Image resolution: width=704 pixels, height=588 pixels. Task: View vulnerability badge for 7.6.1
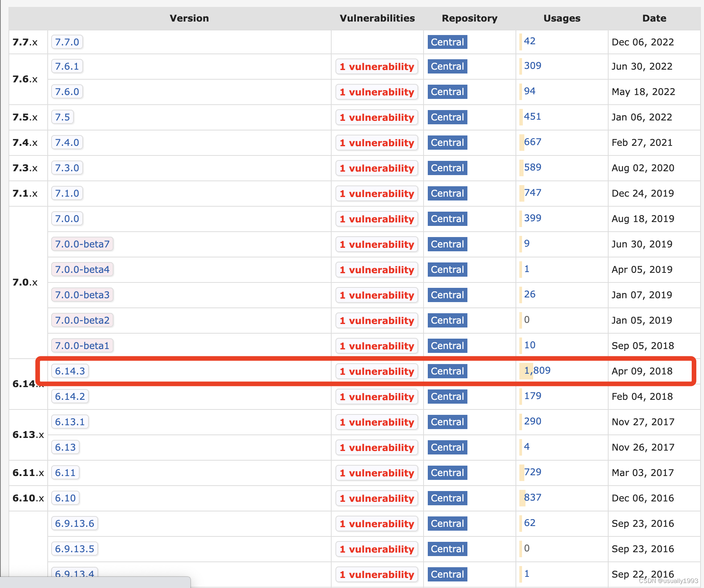[x=377, y=67]
